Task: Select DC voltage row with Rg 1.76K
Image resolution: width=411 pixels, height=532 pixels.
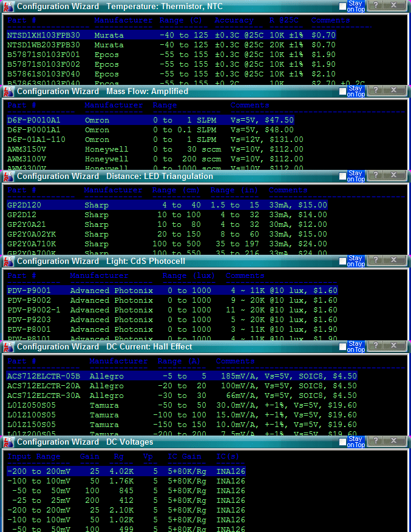Action: pyautogui.click(x=126, y=481)
